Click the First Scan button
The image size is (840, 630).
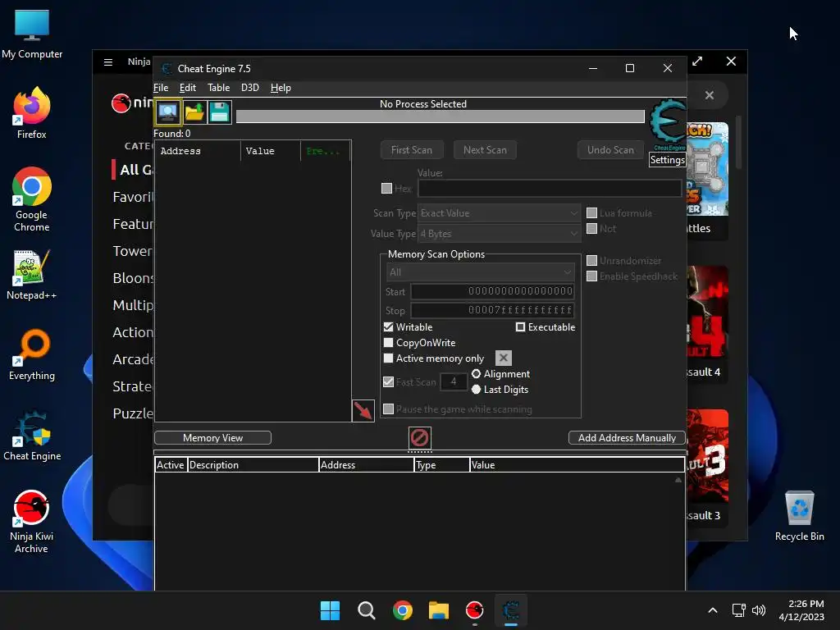click(x=412, y=150)
